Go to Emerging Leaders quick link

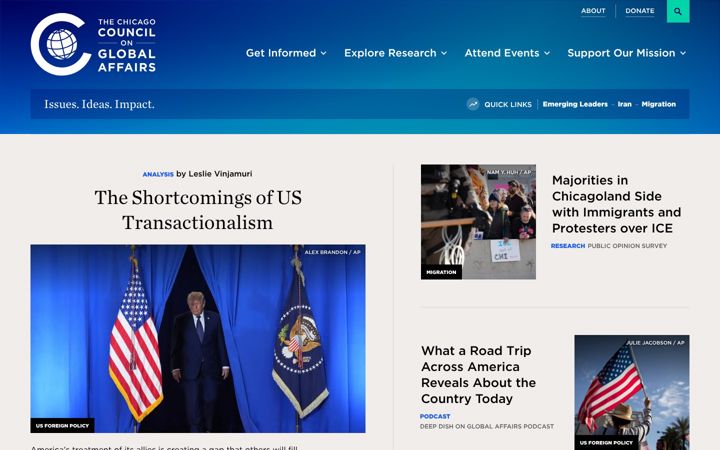575,104
